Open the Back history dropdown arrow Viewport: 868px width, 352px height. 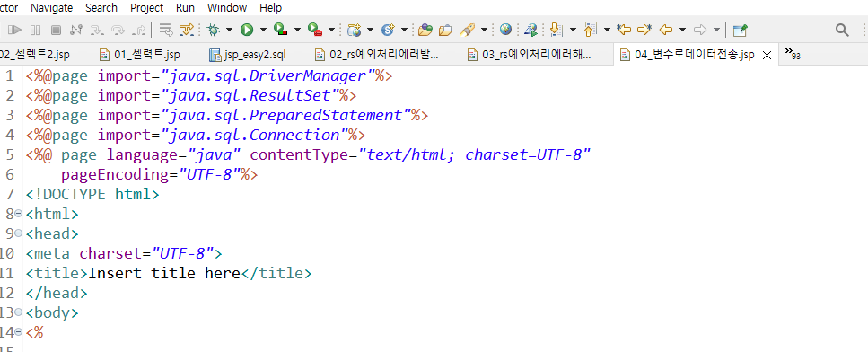click(682, 30)
